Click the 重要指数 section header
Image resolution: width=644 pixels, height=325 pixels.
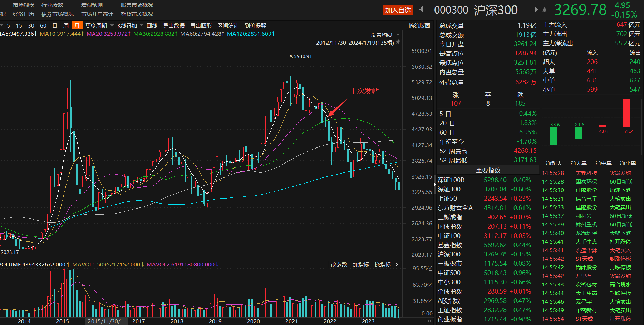tap(488, 170)
